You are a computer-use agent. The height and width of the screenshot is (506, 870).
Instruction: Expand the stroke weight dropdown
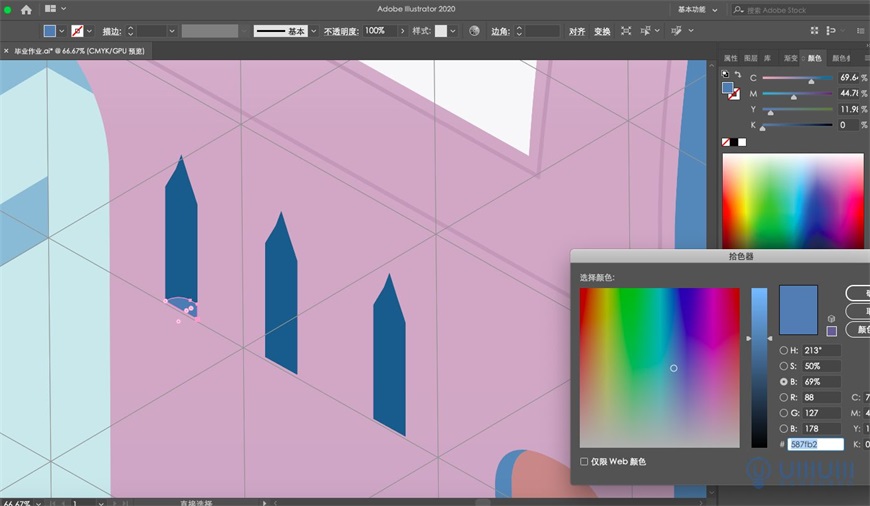[x=172, y=31]
